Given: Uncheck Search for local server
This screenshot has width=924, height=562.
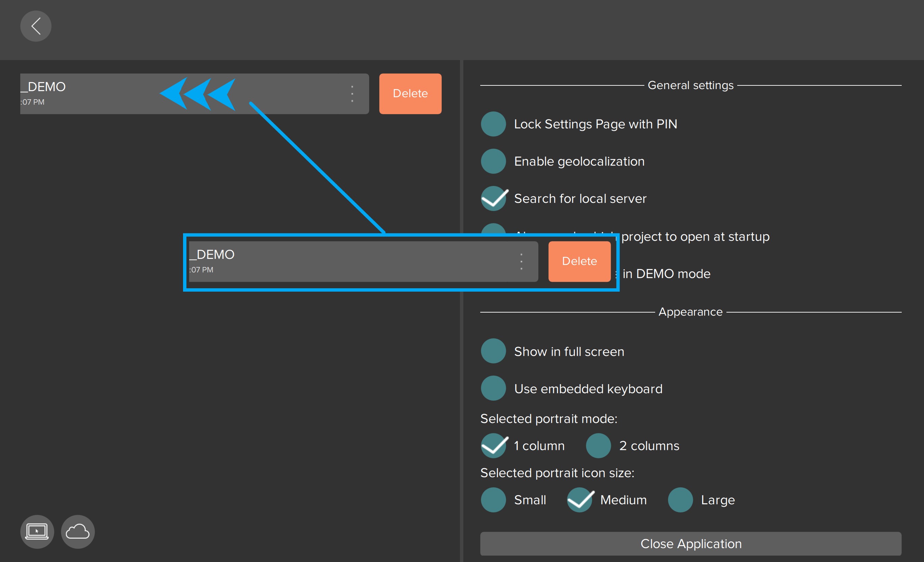Looking at the screenshot, I should pos(493,198).
